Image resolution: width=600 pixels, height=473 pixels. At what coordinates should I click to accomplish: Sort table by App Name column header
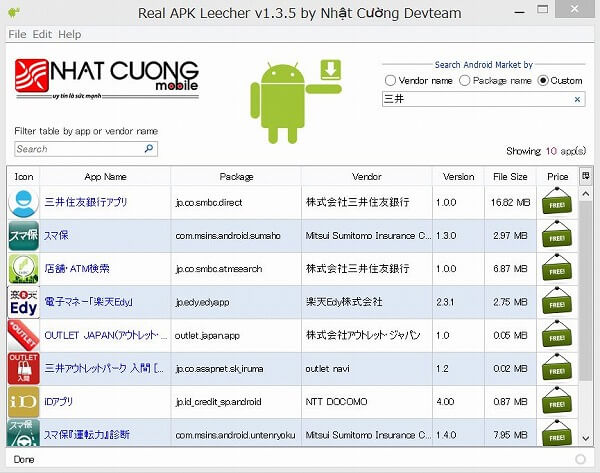pyautogui.click(x=106, y=177)
